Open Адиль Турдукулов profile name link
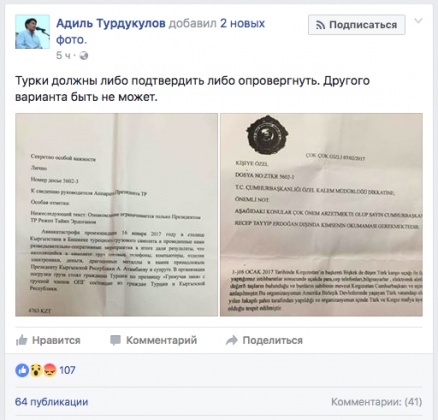The image size is (438, 420). point(111,24)
